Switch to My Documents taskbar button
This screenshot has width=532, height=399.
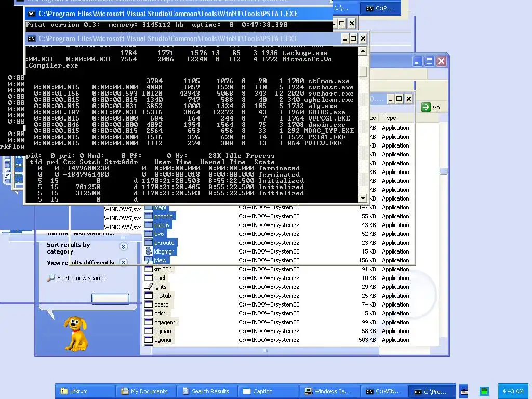[x=146, y=391]
